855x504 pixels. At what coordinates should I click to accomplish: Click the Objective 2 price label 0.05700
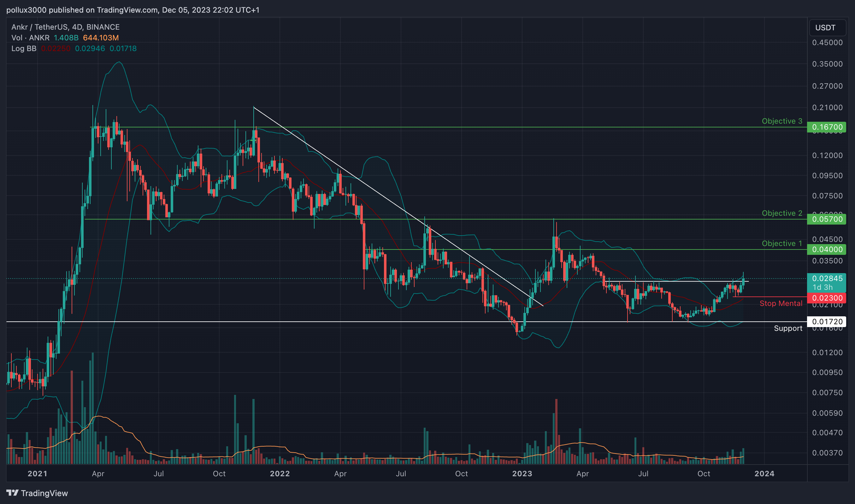827,219
